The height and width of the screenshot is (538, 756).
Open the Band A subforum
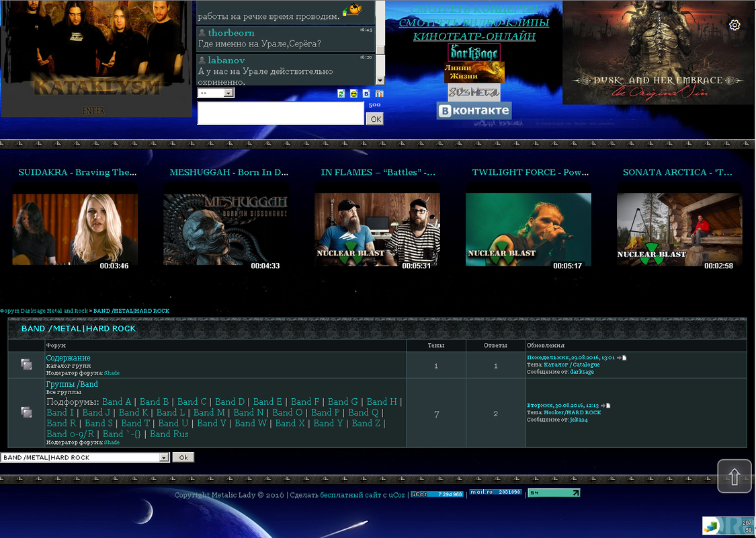click(117, 401)
